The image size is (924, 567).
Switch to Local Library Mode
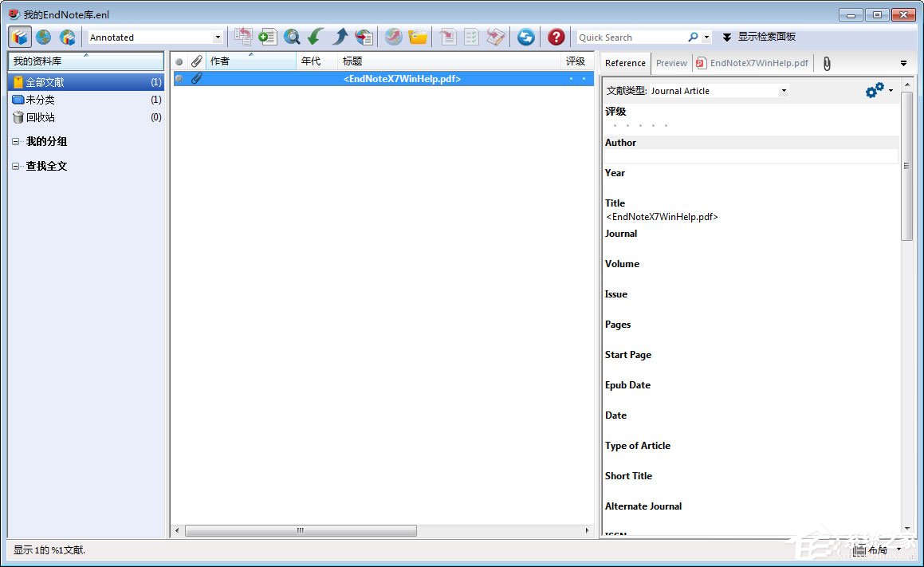pyautogui.click(x=19, y=37)
